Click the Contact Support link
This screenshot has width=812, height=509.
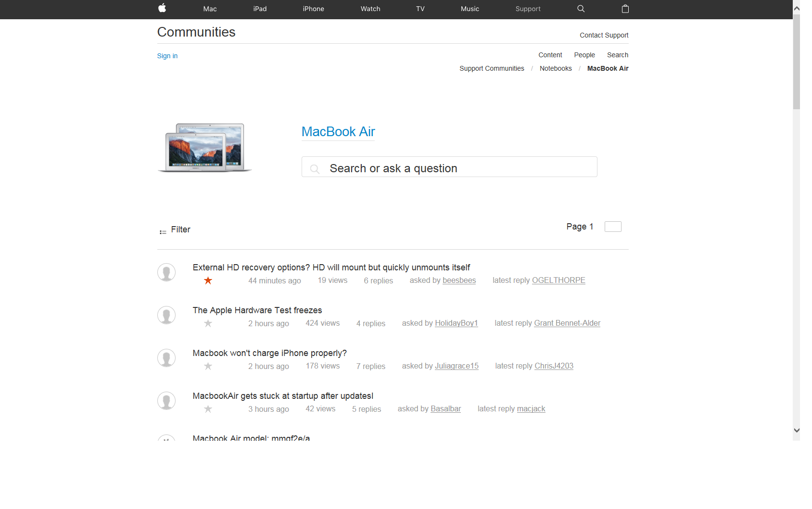(x=604, y=35)
